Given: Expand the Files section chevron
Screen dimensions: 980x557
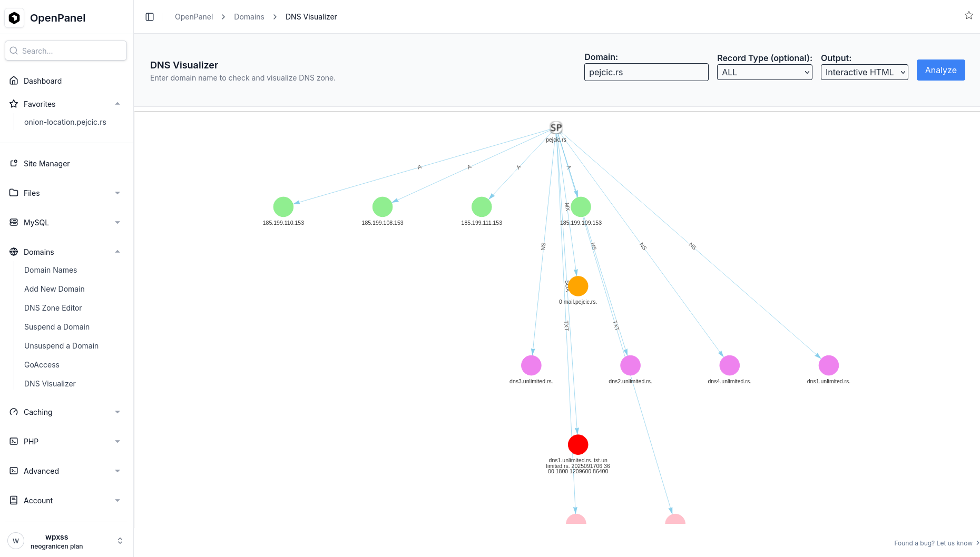Looking at the screenshot, I should pyautogui.click(x=117, y=193).
